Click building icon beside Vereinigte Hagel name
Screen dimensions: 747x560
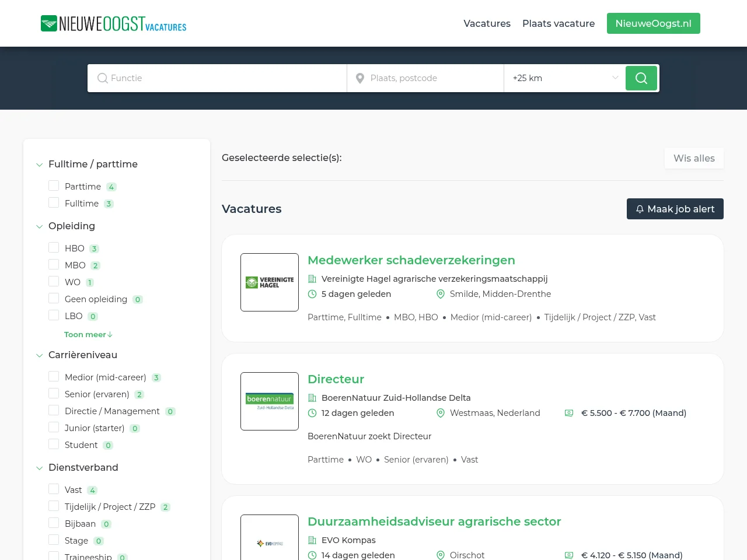(312, 279)
